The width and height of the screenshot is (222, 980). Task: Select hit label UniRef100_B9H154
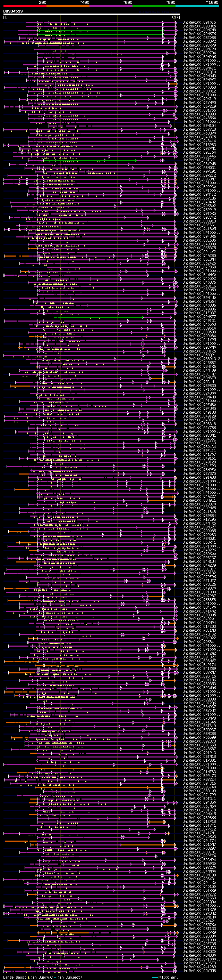pos(199,125)
